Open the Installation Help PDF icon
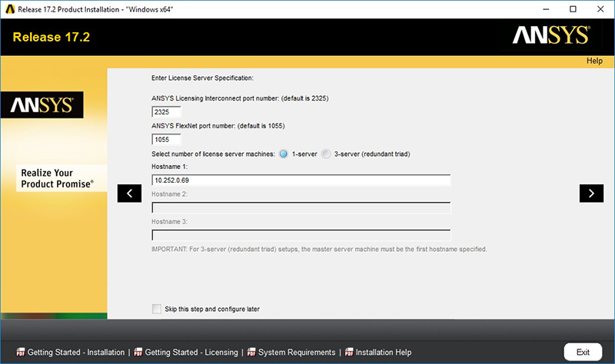615x364 pixels. click(x=349, y=352)
